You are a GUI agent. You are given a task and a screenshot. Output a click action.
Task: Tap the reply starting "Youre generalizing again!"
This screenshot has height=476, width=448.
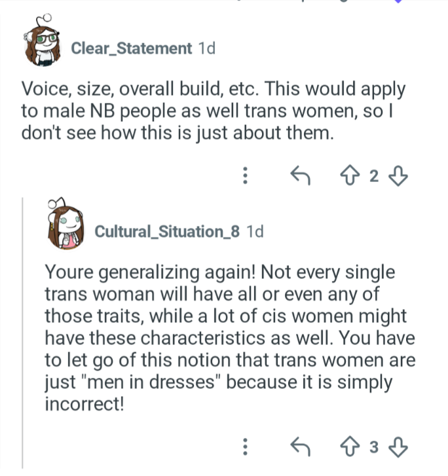pos(230,338)
